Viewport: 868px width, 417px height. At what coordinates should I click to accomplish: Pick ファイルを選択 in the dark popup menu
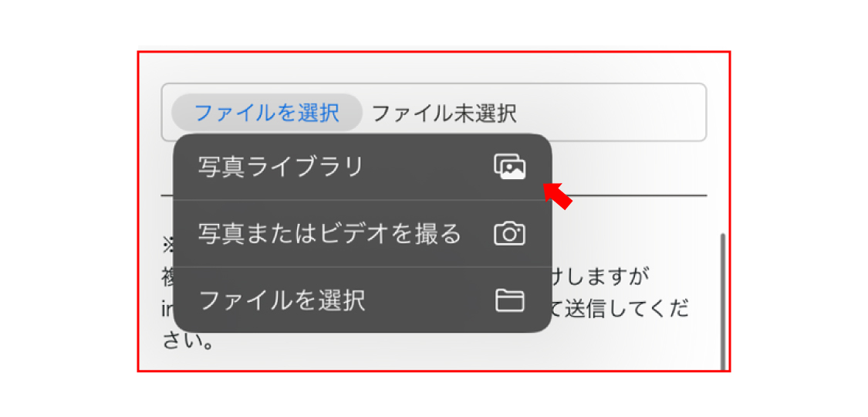pyautogui.click(x=363, y=300)
